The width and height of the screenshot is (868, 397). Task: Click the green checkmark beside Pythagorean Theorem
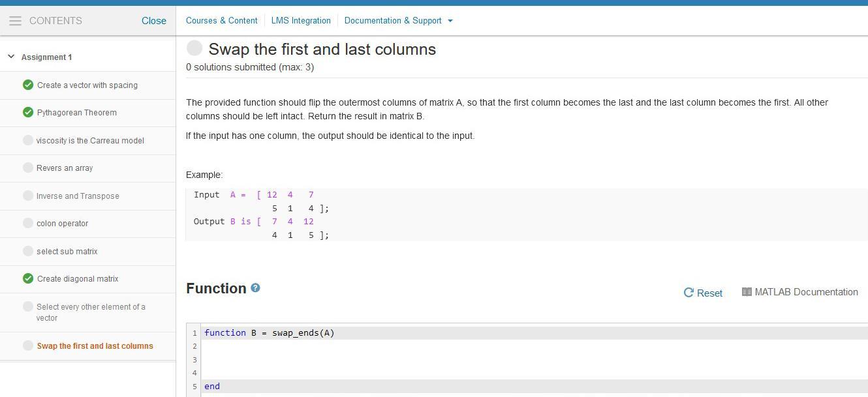click(x=28, y=112)
